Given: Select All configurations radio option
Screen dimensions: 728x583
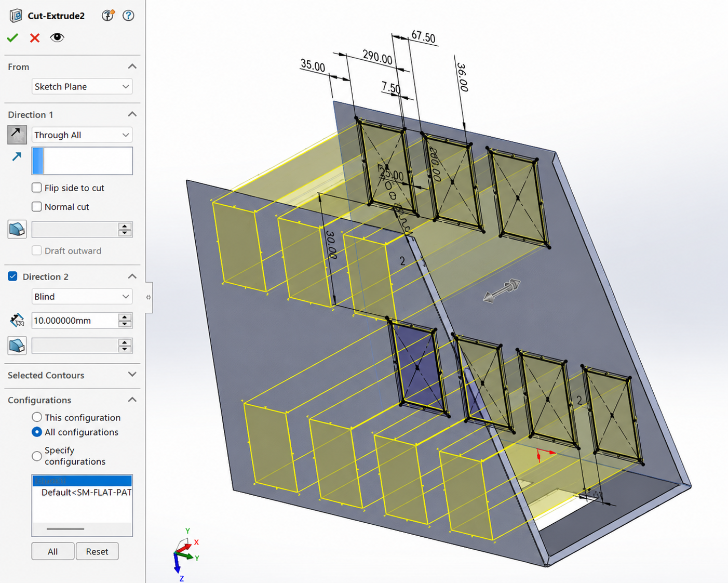Looking at the screenshot, I should pos(37,432).
